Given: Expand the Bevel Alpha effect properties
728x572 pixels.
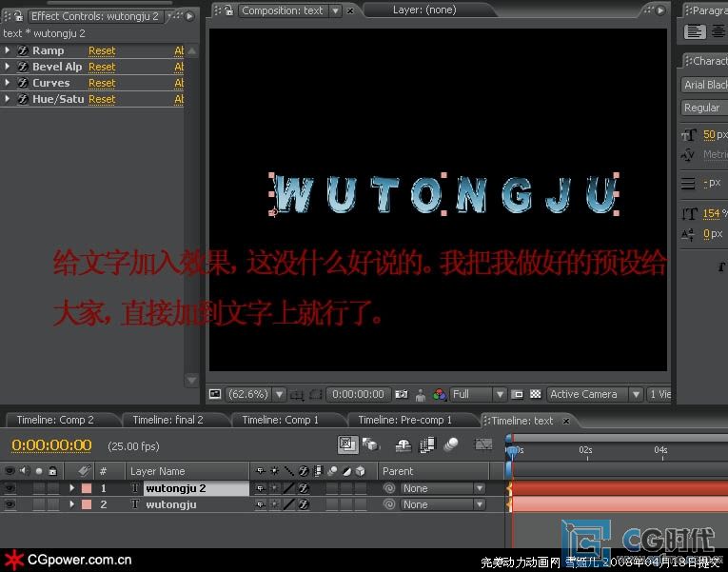Looking at the screenshot, I should pos(8,66).
